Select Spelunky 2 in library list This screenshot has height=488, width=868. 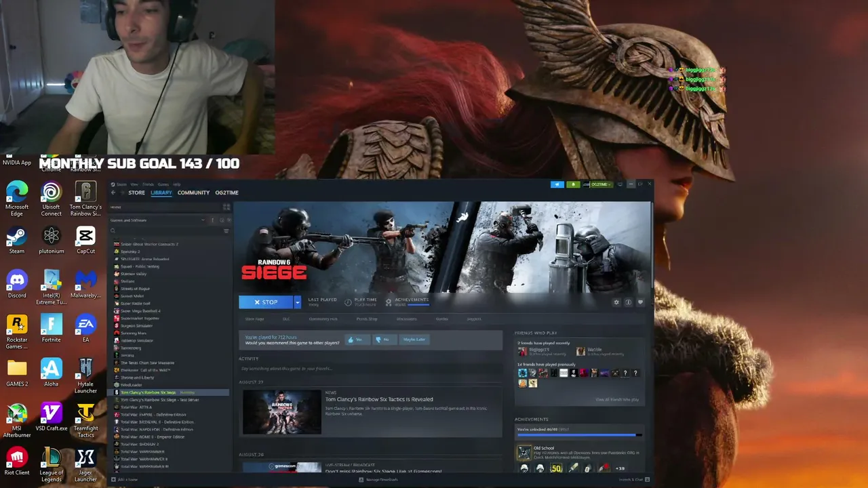coord(130,251)
